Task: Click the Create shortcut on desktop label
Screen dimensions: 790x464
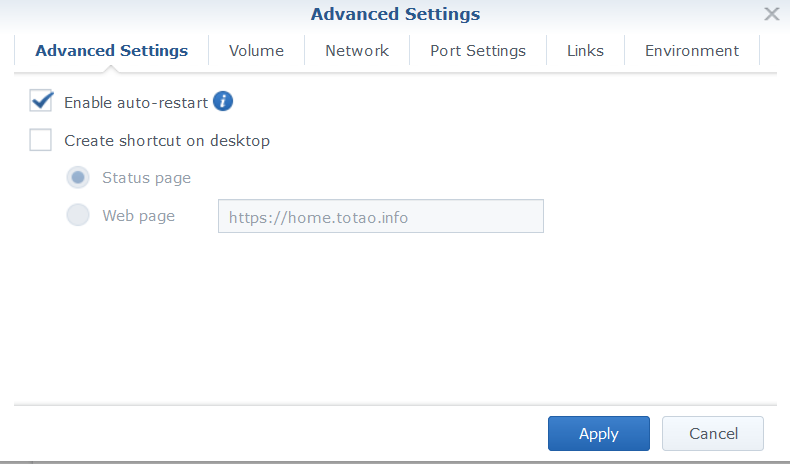Action: (167, 141)
